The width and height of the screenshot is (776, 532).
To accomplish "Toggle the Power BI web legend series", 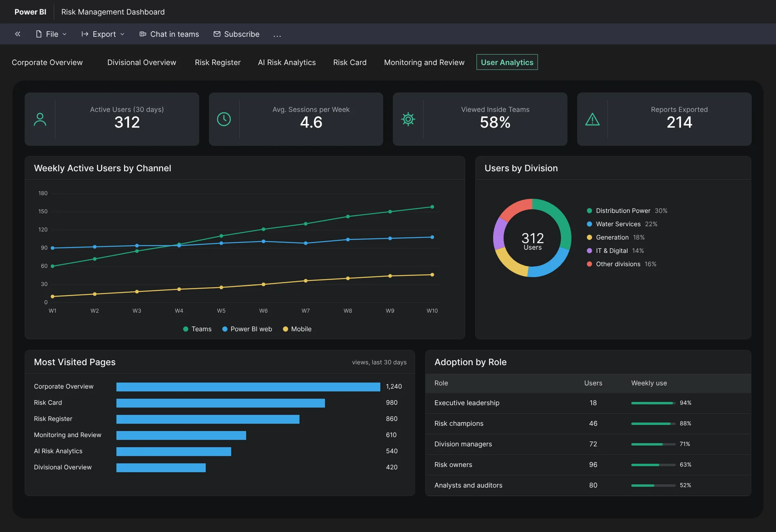I will coord(247,329).
